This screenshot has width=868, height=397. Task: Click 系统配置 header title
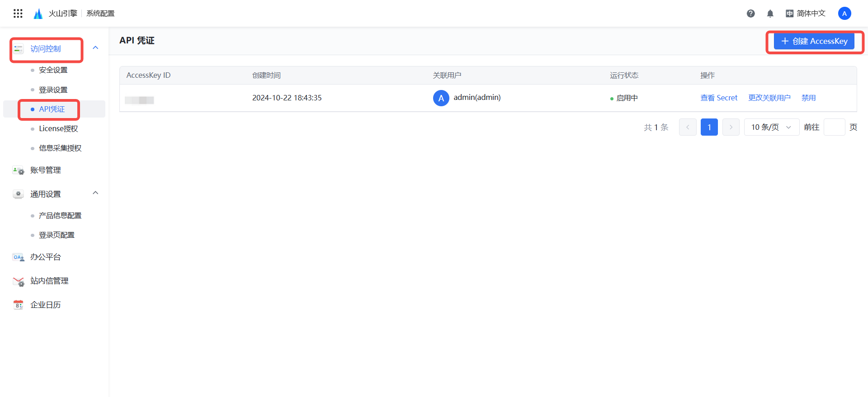[100, 14]
